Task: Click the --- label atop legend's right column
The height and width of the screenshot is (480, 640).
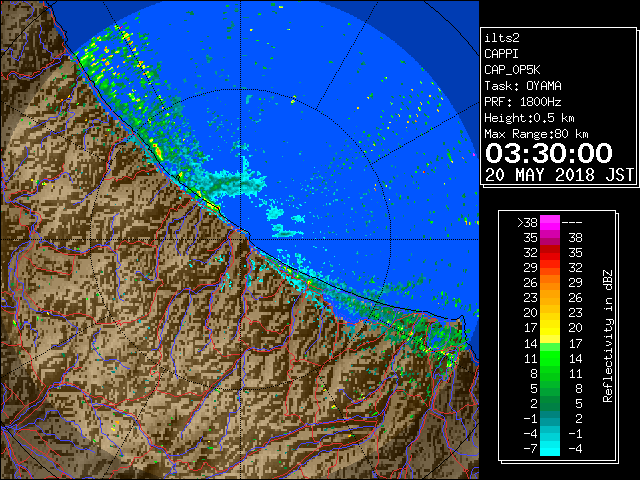Action: point(572,223)
